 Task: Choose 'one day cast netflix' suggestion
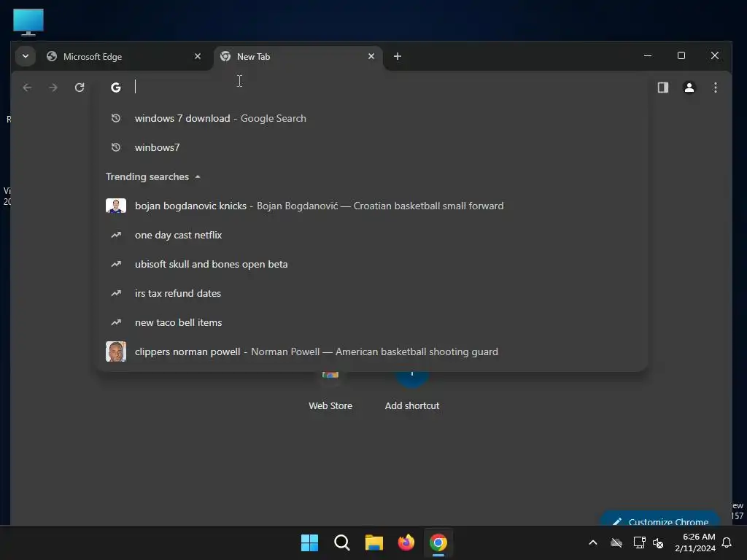[372, 236]
